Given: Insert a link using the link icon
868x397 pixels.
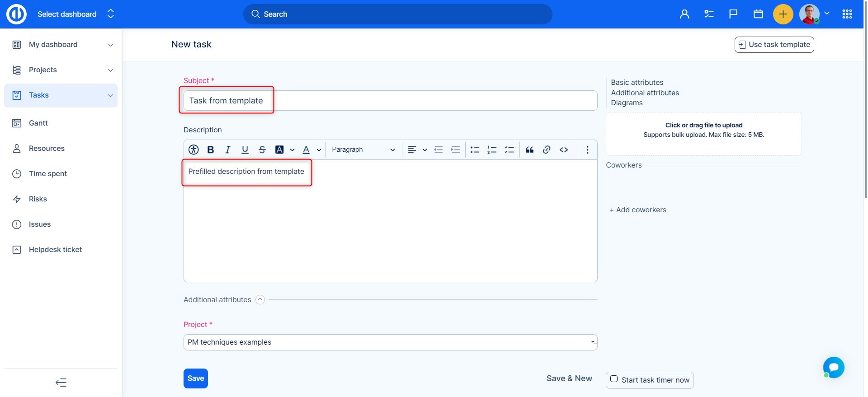Looking at the screenshot, I should point(547,150).
